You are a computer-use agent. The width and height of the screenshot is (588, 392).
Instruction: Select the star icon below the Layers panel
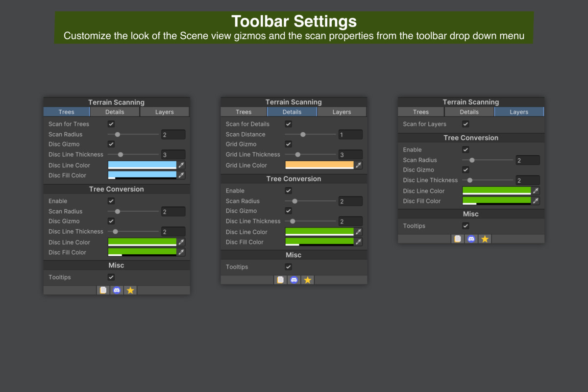tap(485, 239)
